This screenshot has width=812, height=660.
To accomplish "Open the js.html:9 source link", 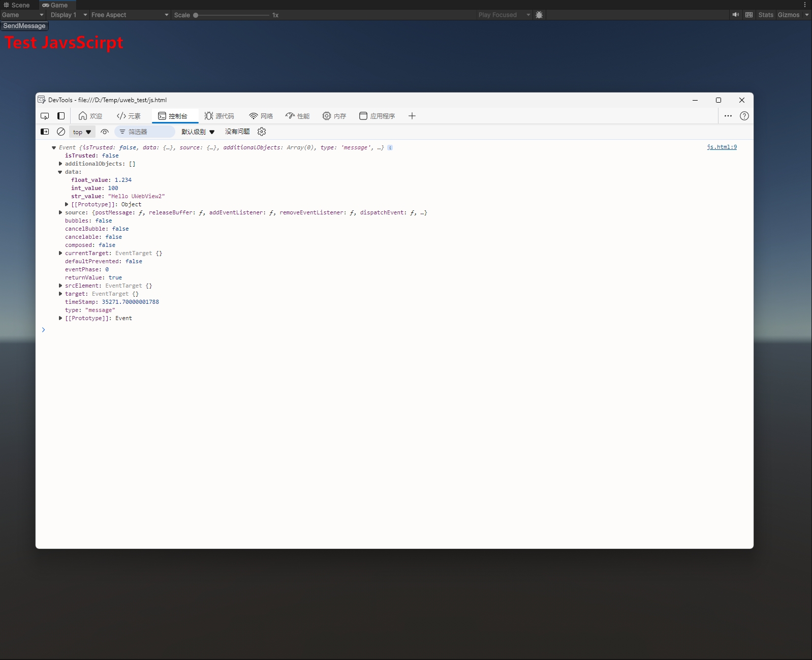I will click(x=722, y=147).
